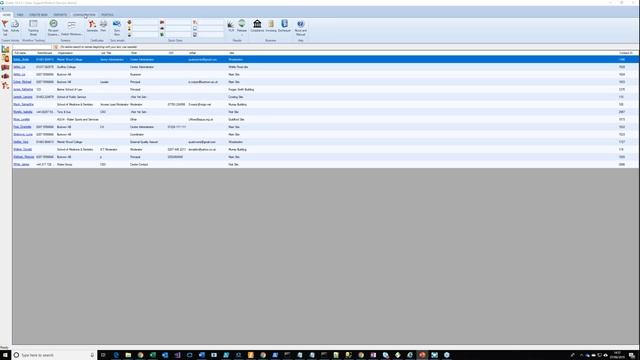Open the Compliance building icon

click(x=257, y=26)
